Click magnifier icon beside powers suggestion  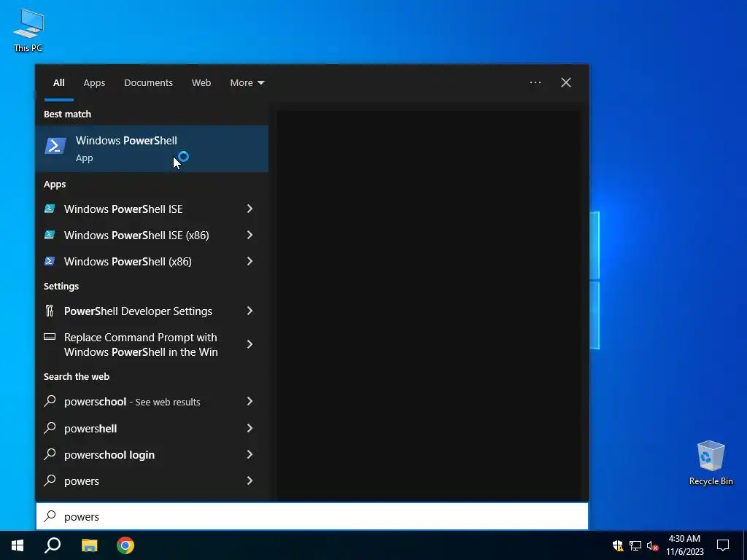click(50, 480)
